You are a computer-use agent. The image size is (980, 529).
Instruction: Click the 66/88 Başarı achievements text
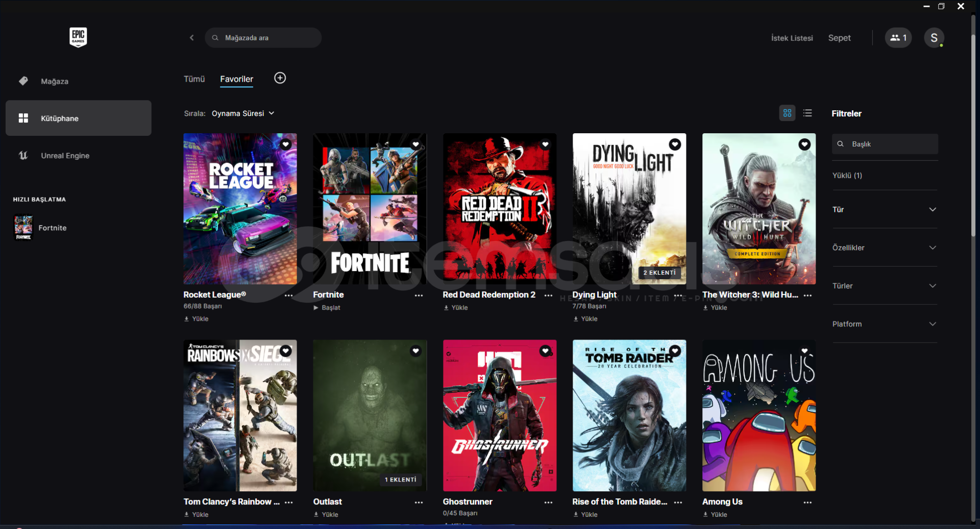(203, 306)
